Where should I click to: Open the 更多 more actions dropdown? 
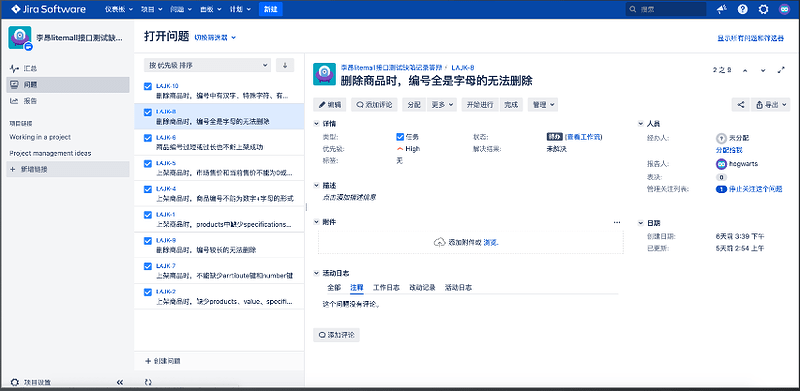[x=442, y=105]
